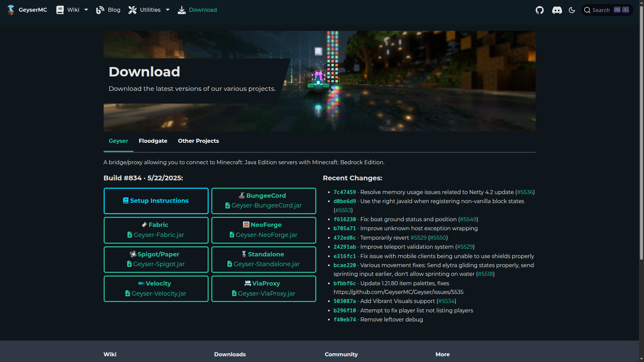Viewport: 644px width, 362px height.
Task: Click file icon beside Geyser-Fabric.jar
Action: click(x=130, y=235)
